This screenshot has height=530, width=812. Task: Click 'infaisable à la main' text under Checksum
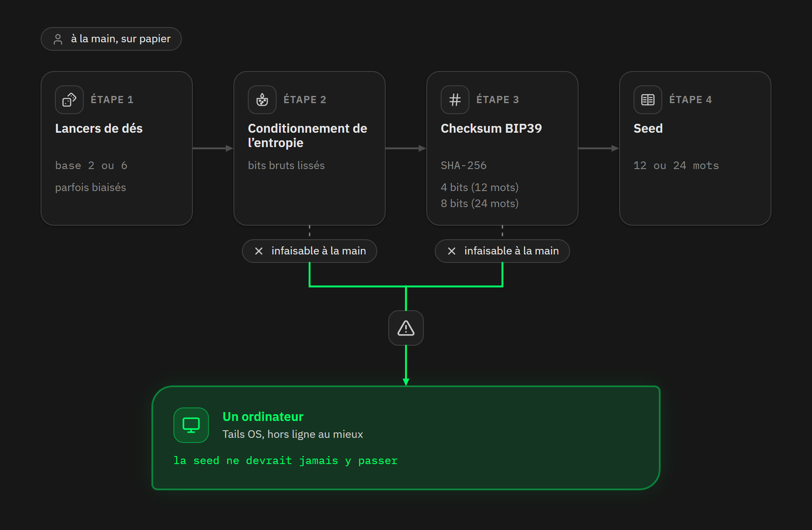(511, 251)
